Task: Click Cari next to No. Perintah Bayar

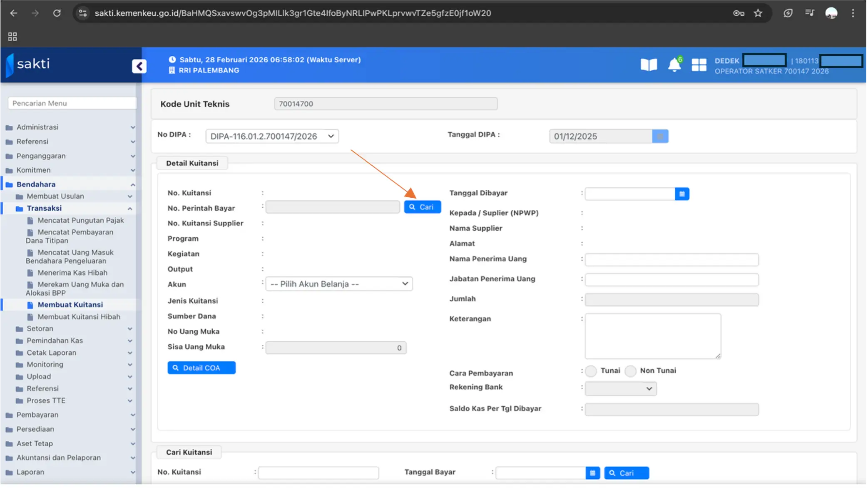Action: pos(422,207)
